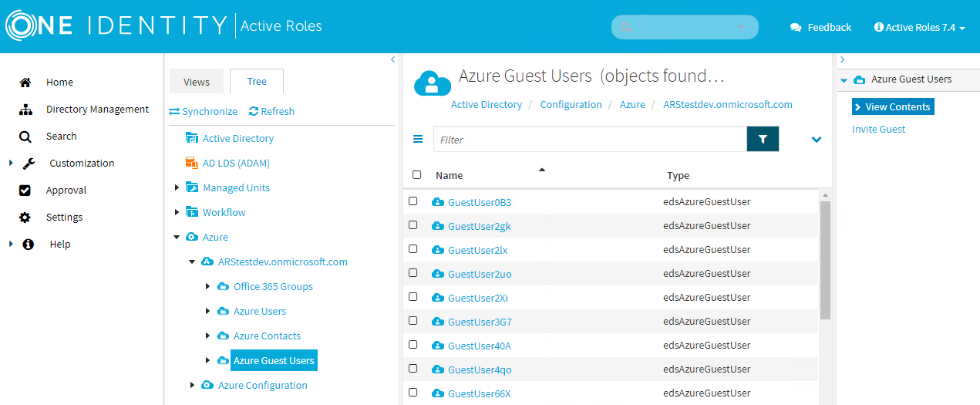Open the Active Roles 7.4 dropdown
Viewport: 980px width, 405px height.
(920, 27)
